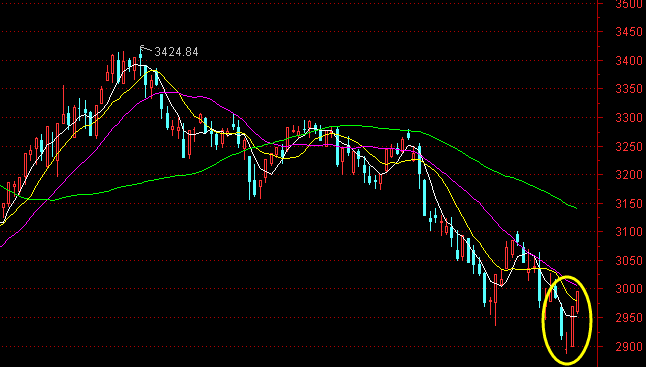Click the right end of green moving average
The height and width of the screenshot is (367, 646).
[576, 208]
